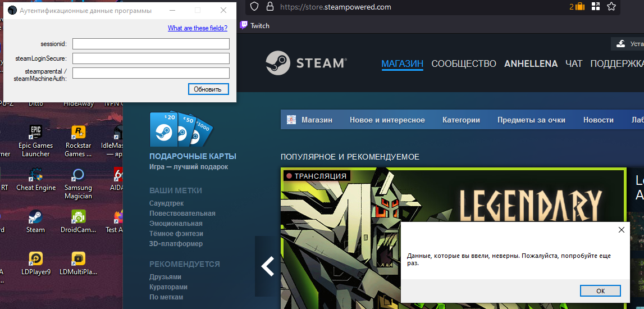Open СООБЩЕСТВО in Steam navigation

[464, 63]
